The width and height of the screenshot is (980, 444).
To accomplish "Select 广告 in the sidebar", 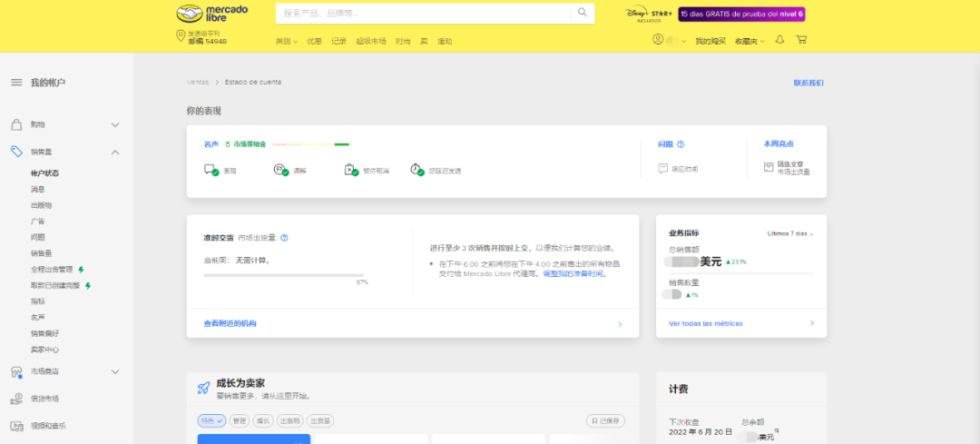I will click(37, 222).
